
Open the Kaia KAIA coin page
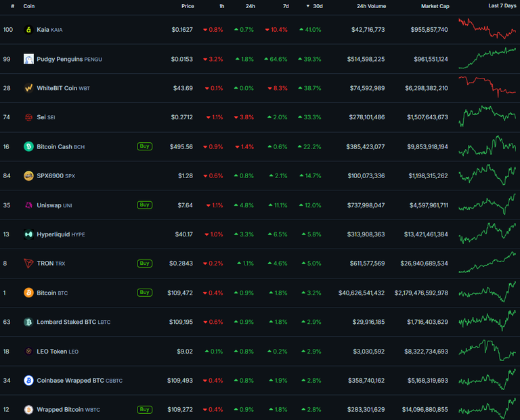tap(49, 30)
